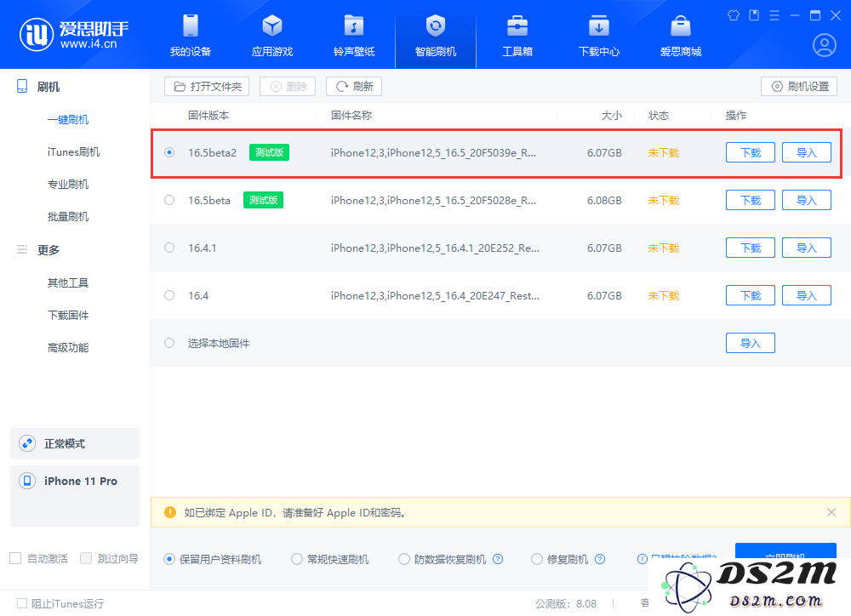Close the Apple ID warning banner

click(831, 512)
